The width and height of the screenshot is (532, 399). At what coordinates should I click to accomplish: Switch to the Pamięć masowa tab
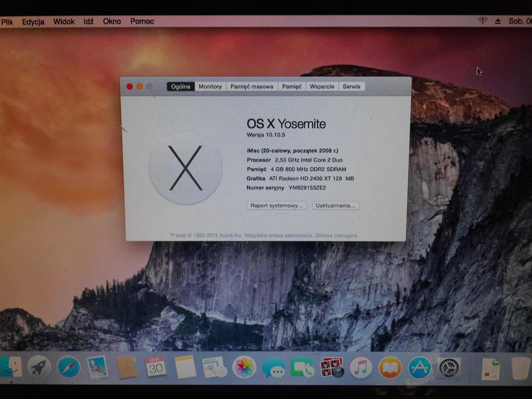click(252, 87)
